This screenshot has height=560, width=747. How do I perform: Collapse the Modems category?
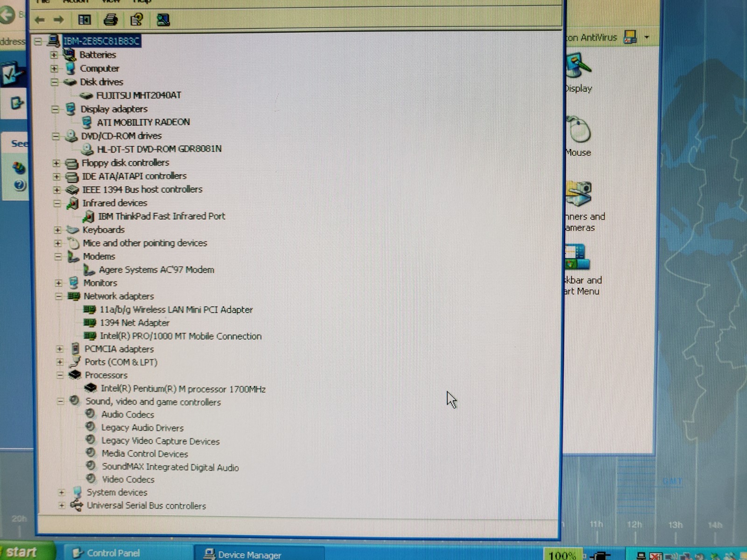[x=58, y=257]
